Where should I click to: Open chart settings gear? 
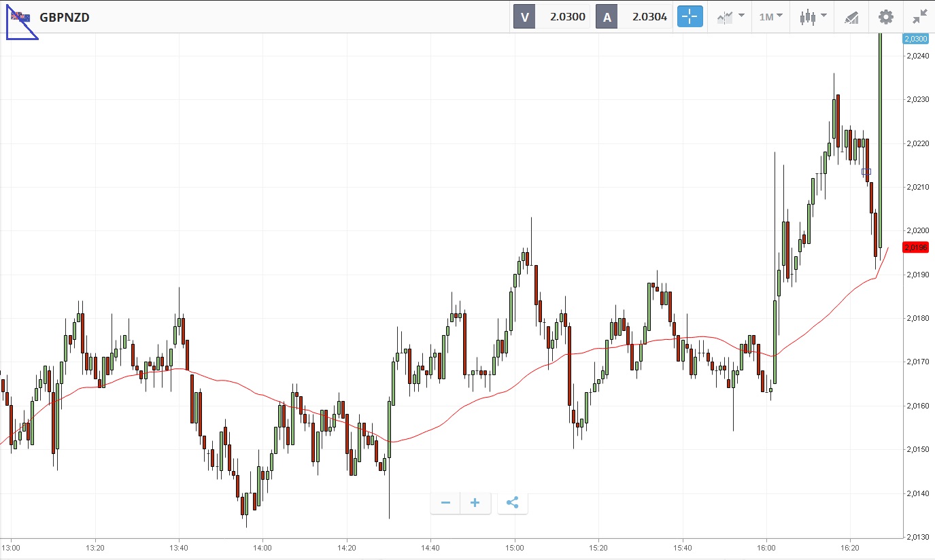(885, 17)
